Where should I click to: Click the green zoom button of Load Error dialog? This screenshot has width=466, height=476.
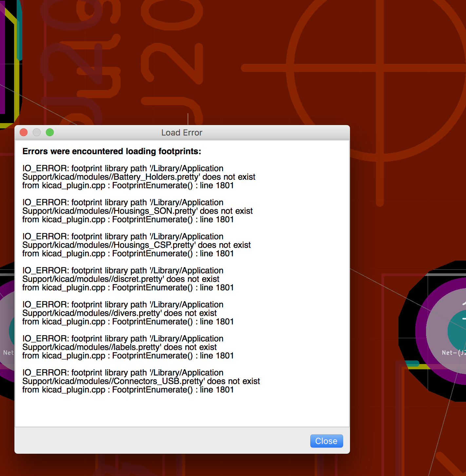click(x=50, y=132)
